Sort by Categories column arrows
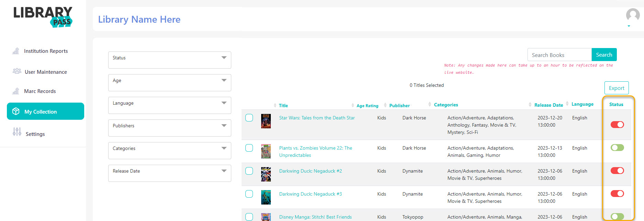 point(430,104)
